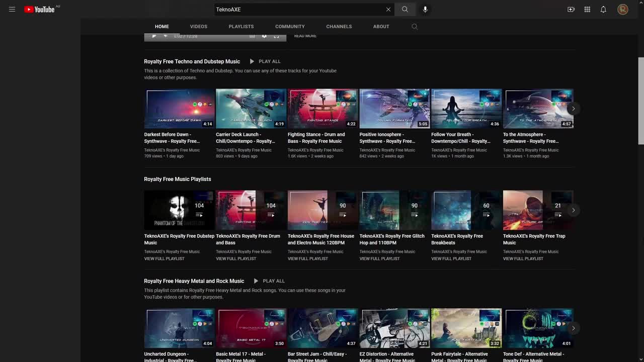Clear the search box text
The image size is (644, 362).
coord(388,9)
